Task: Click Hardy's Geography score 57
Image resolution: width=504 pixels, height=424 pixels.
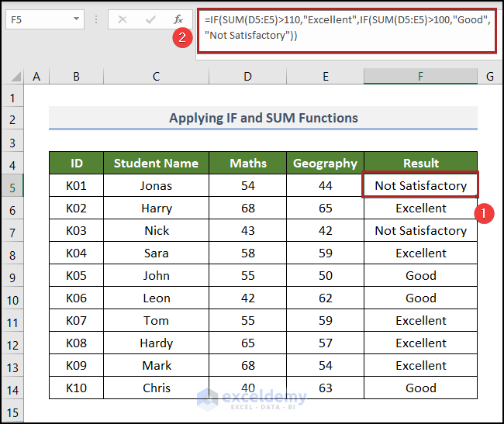Action: [x=326, y=343]
